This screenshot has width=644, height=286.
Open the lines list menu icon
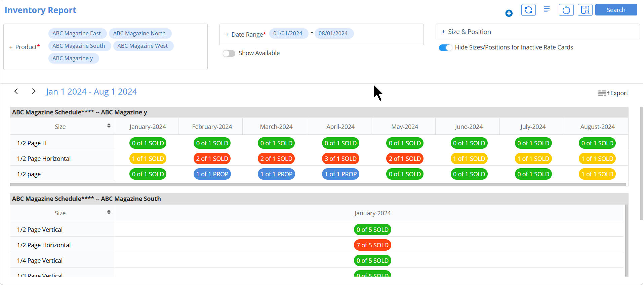coord(547,9)
